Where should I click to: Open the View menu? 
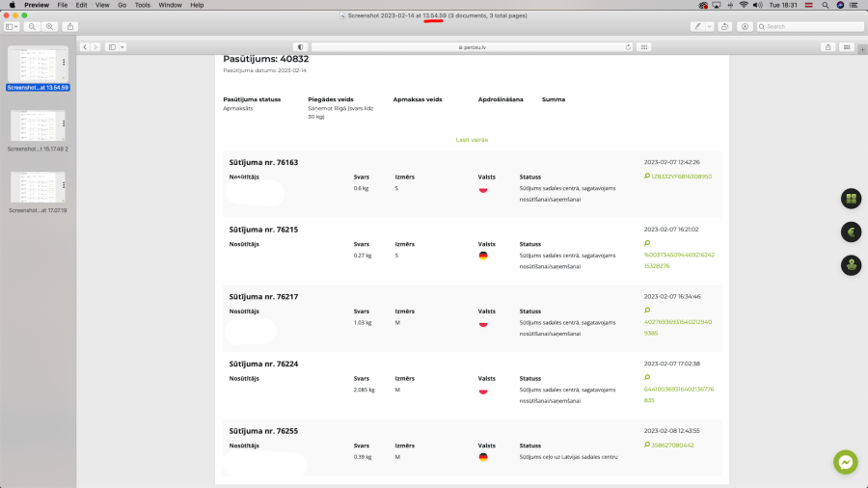pyautogui.click(x=102, y=5)
